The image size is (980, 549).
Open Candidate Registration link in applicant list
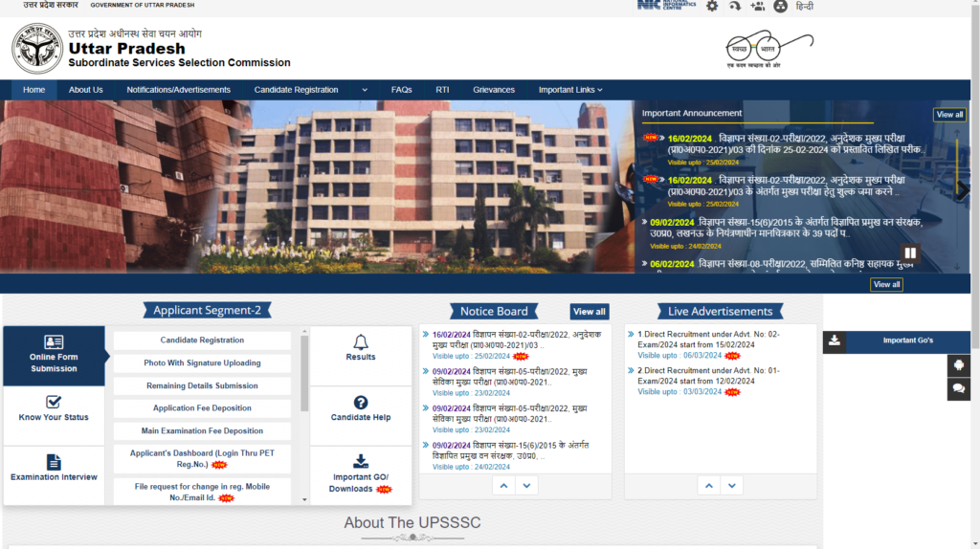coord(202,340)
